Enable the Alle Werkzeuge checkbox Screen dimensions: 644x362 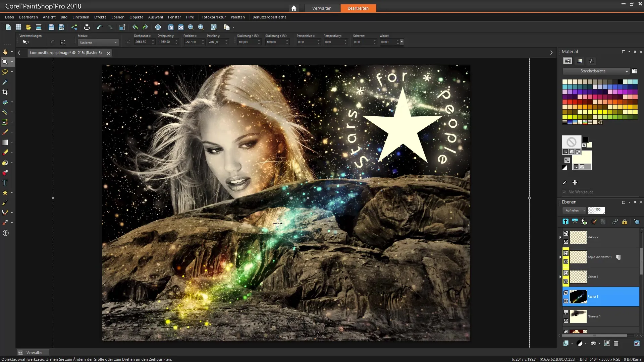(564, 192)
